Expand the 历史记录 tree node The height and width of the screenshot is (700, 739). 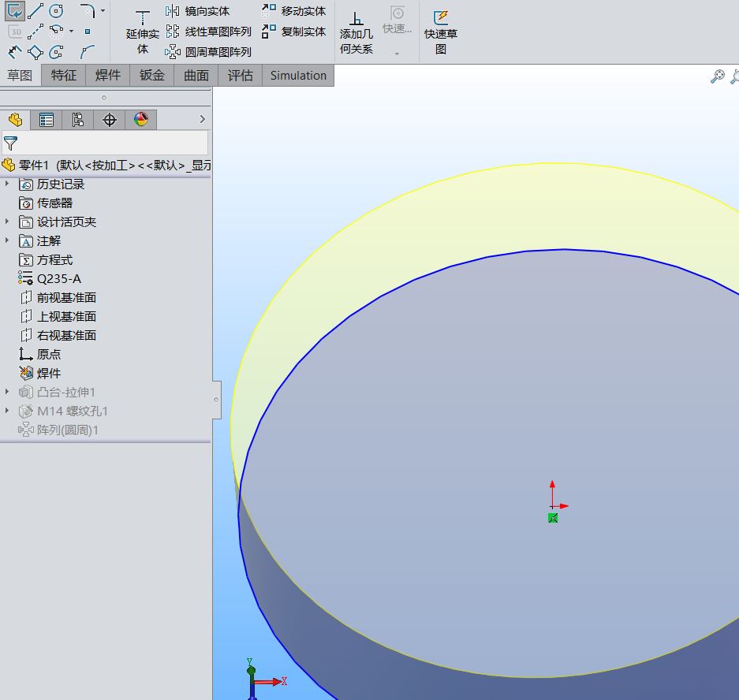[x=8, y=184]
